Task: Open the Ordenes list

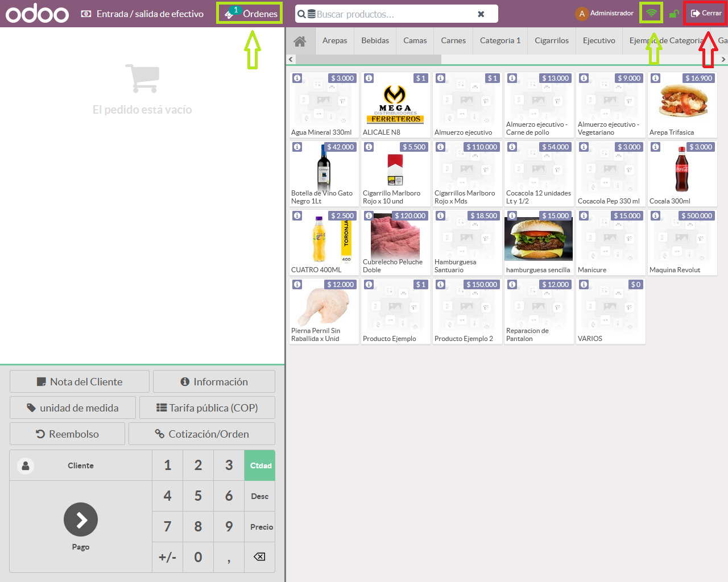Action: coord(250,14)
